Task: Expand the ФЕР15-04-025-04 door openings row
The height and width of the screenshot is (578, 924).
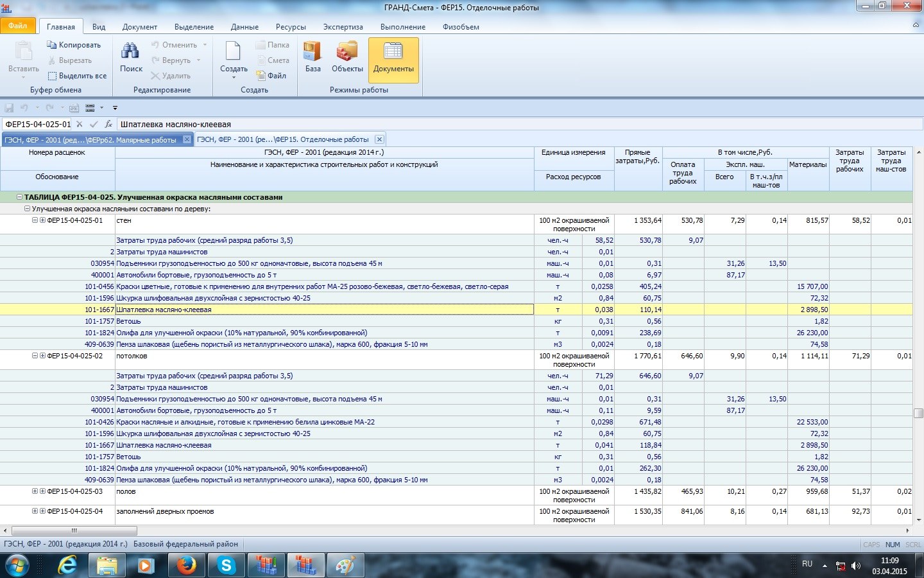Action: tap(35, 511)
